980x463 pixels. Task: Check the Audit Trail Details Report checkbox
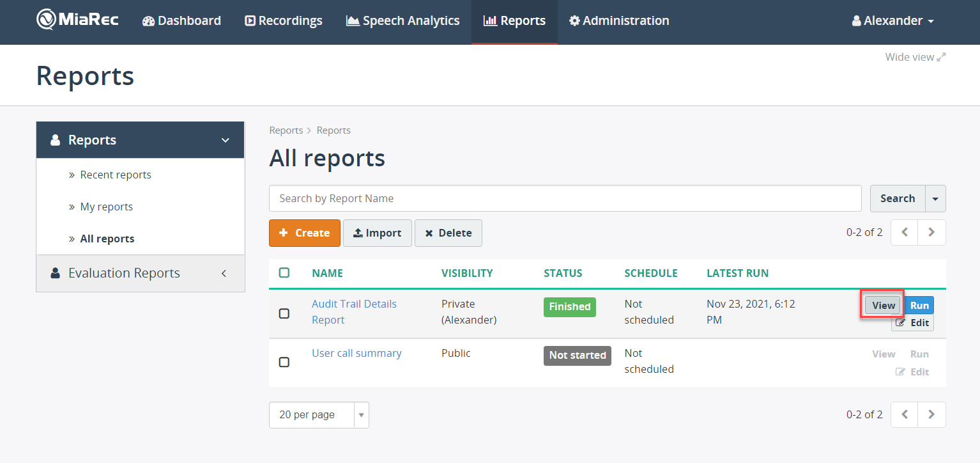[284, 313]
